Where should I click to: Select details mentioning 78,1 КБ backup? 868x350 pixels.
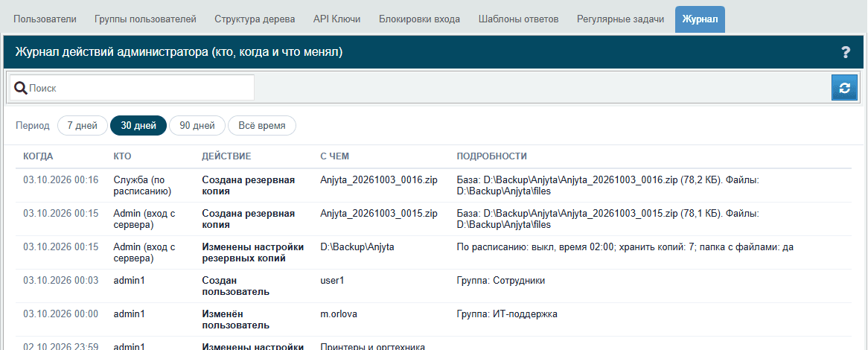607,219
